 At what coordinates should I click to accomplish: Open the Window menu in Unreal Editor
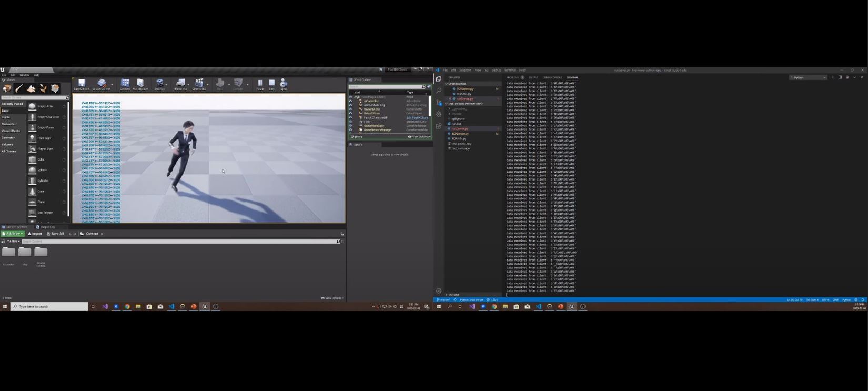tap(24, 75)
